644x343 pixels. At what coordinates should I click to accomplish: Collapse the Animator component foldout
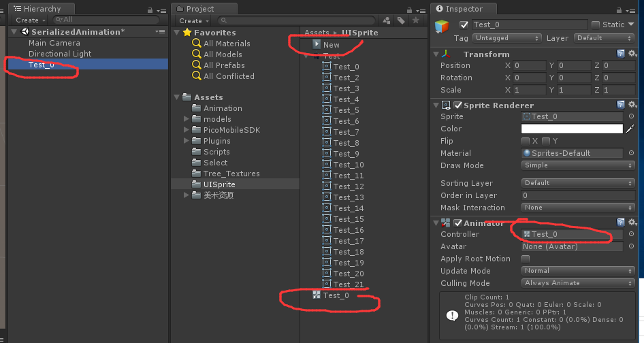pyautogui.click(x=436, y=223)
